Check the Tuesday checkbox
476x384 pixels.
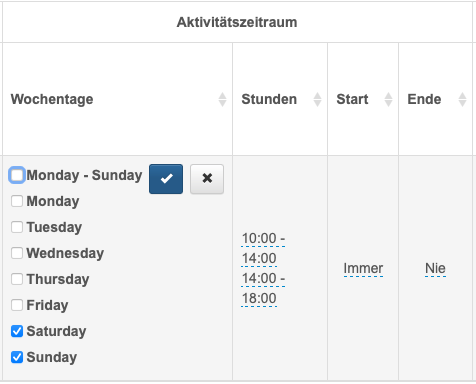17,227
